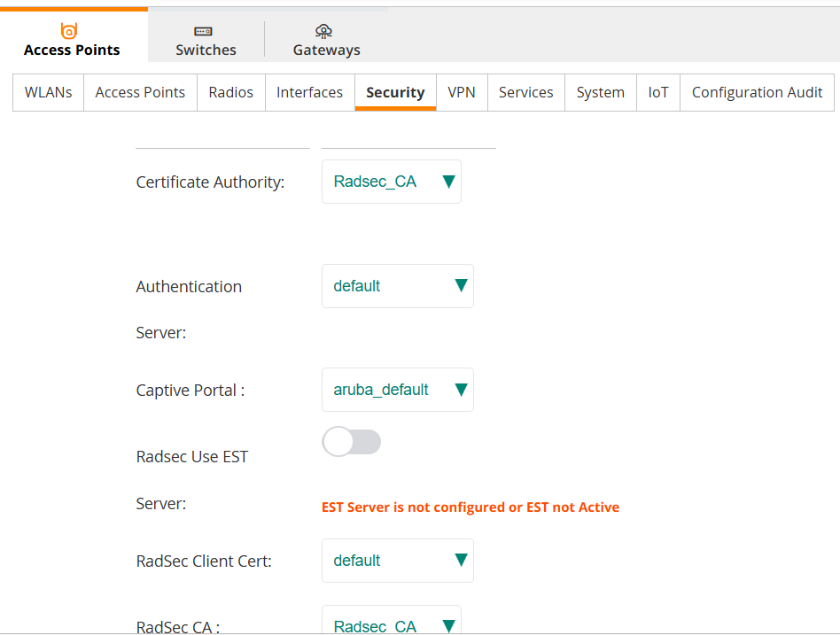Screen dimensions: 840x635
Task: Open the Interfaces tab
Action: [309, 93]
